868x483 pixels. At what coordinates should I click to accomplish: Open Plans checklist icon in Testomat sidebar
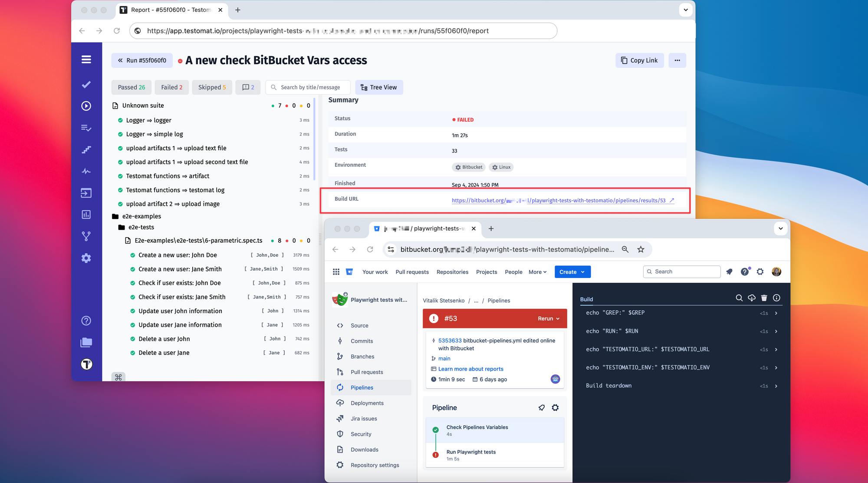pyautogui.click(x=86, y=128)
